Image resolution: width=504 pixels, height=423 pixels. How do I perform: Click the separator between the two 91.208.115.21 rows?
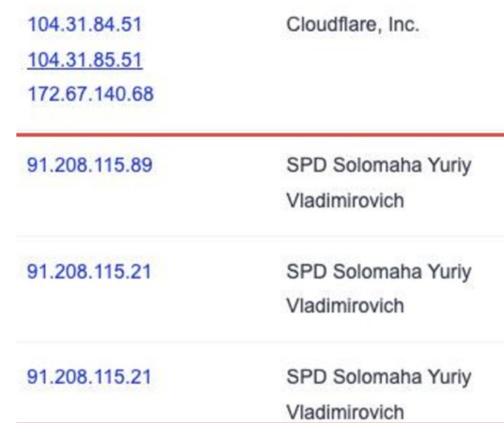[x=260, y=341]
